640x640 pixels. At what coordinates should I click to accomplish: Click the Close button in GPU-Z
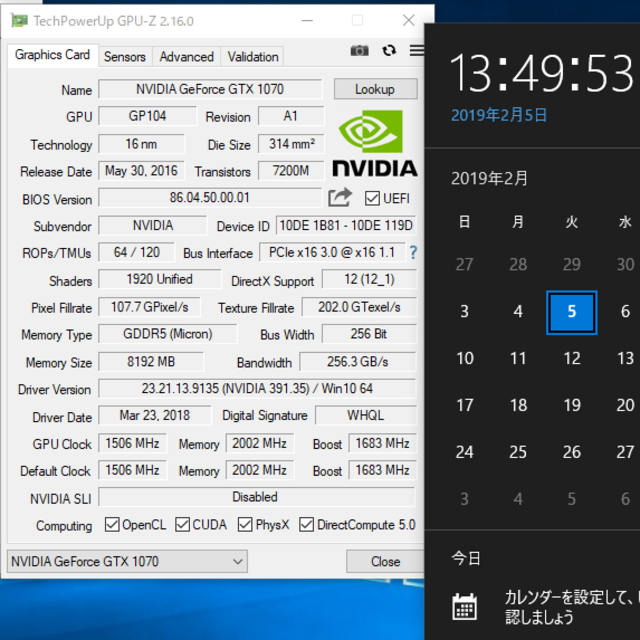[385, 562]
